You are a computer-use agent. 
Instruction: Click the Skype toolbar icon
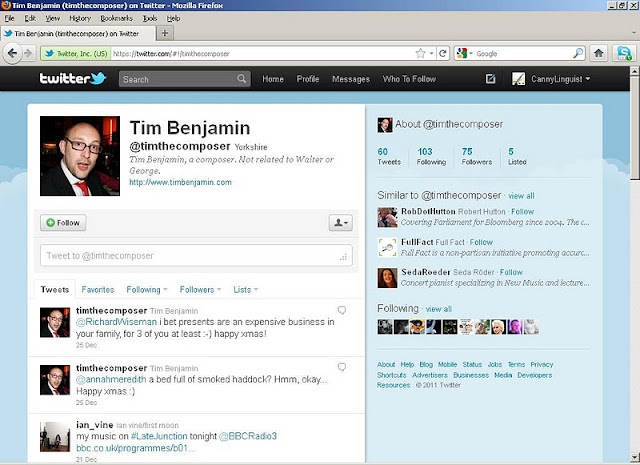tap(624, 53)
